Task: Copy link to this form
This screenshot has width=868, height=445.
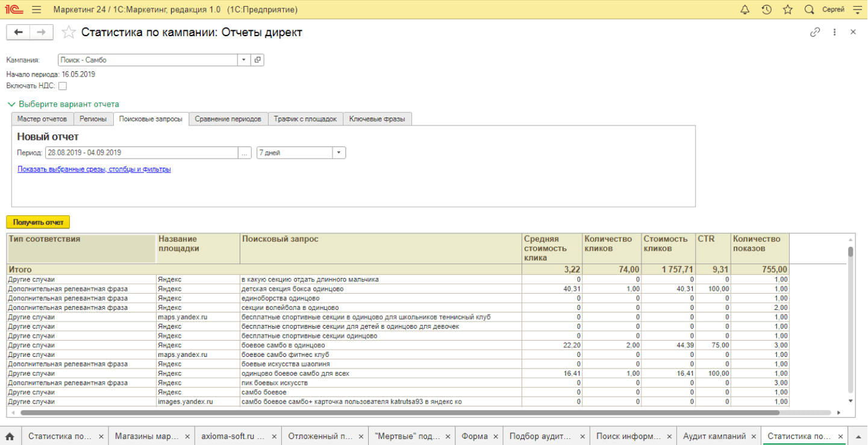Action: click(815, 33)
